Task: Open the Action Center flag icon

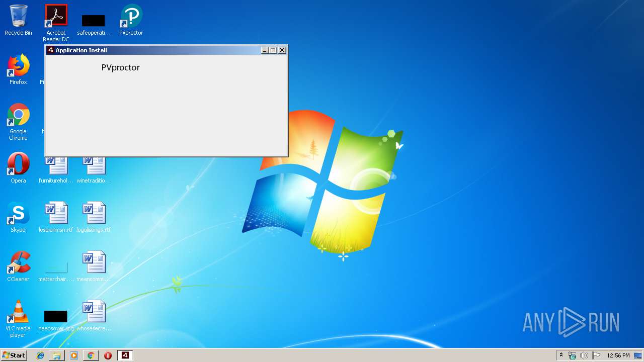Action: pos(596,355)
